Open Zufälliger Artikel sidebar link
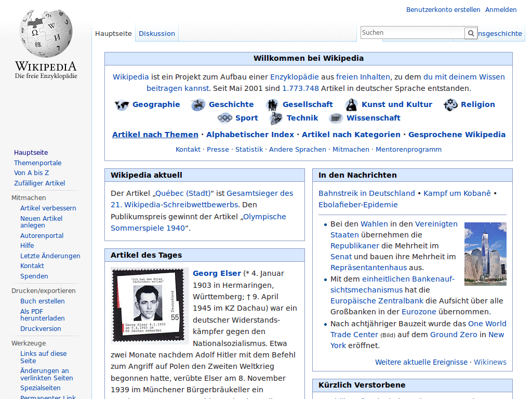This screenshot has width=532, height=399. click(x=39, y=183)
